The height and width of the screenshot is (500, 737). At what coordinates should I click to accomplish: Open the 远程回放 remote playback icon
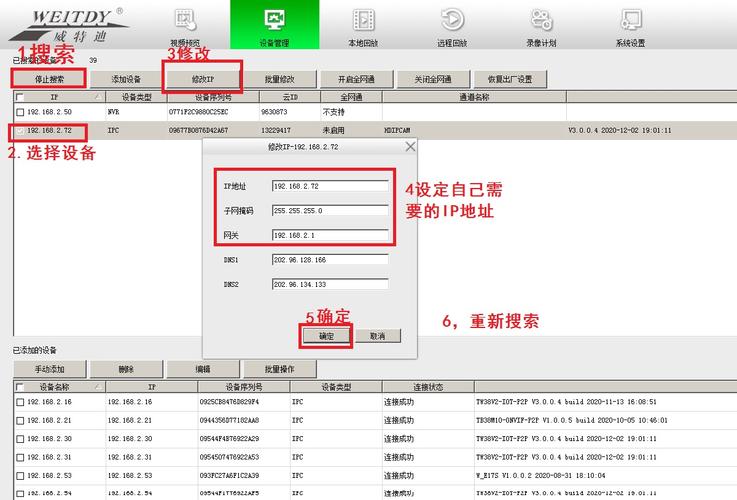452,20
